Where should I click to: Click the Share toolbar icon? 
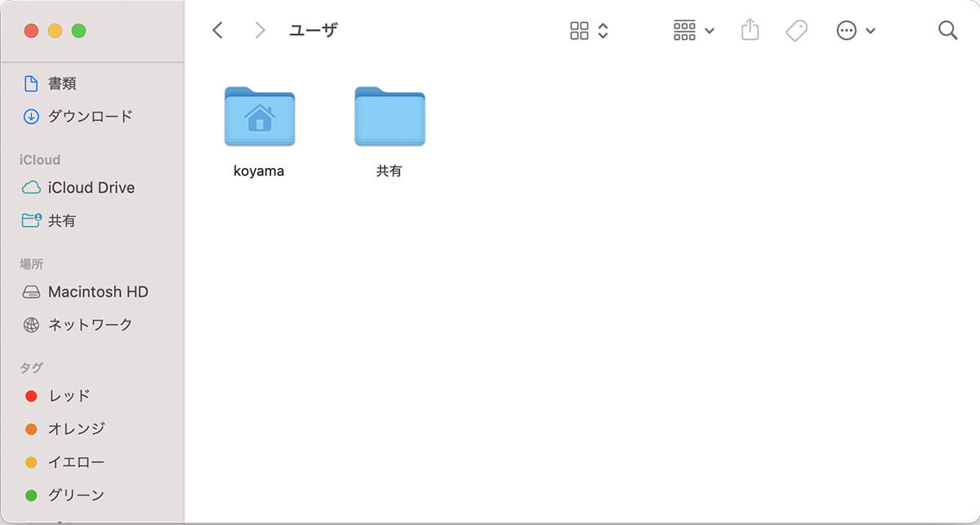[750, 30]
